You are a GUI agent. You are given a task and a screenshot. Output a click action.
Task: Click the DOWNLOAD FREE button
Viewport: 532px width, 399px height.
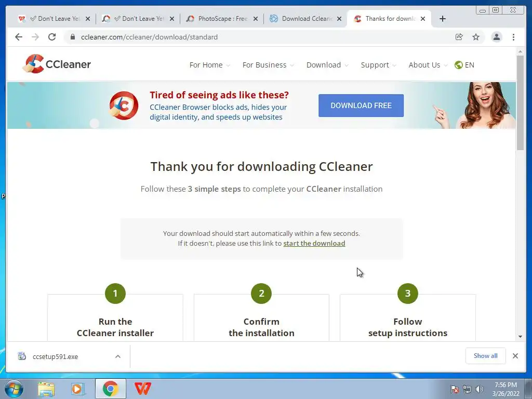coord(361,105)
